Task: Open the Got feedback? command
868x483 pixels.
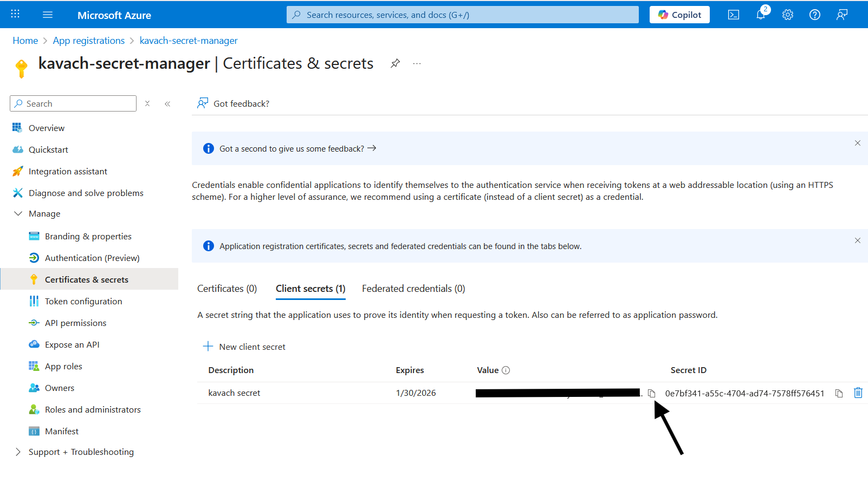Action: tap(233, 103)
